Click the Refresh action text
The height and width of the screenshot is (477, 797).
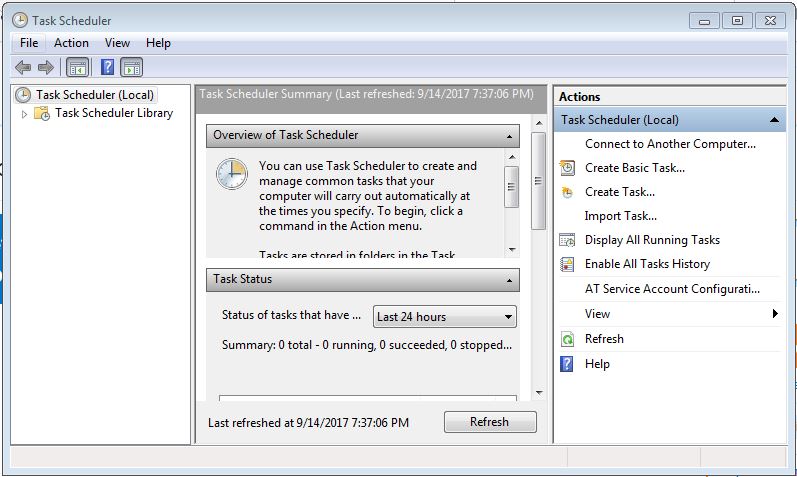(604, 339)
